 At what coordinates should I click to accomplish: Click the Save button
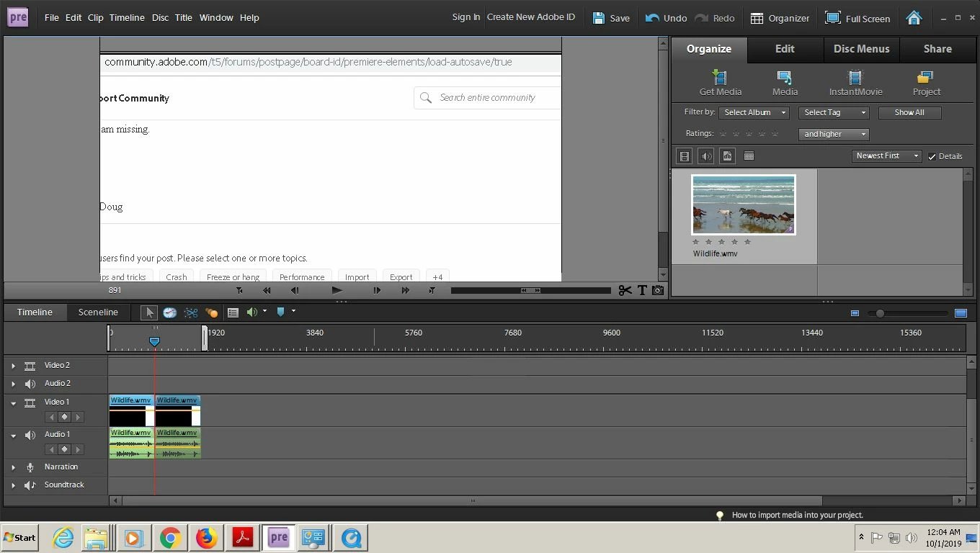(611, 18)
